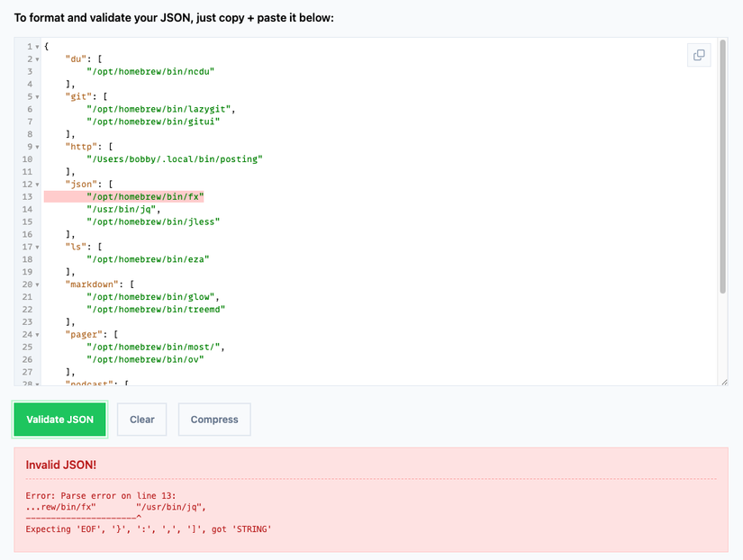Click the copy-to-clipboard icon

pos(699,55)
